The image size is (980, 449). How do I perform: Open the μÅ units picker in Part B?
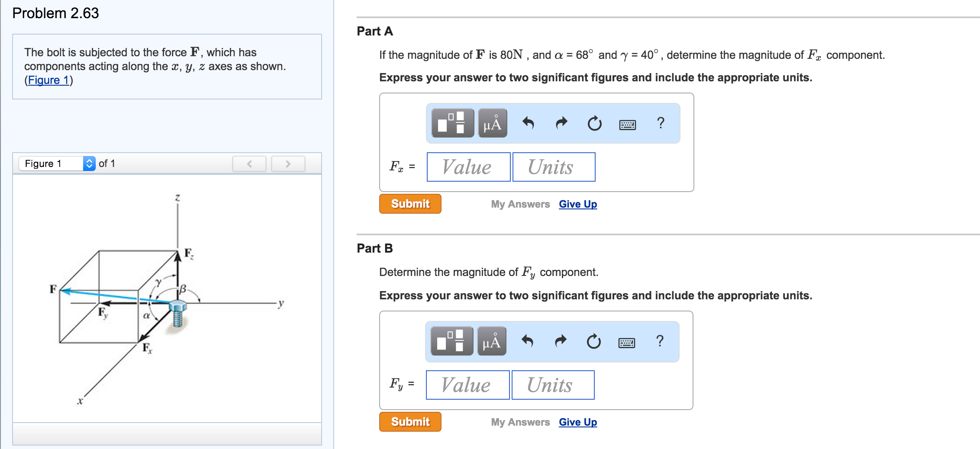pos(491,341)
